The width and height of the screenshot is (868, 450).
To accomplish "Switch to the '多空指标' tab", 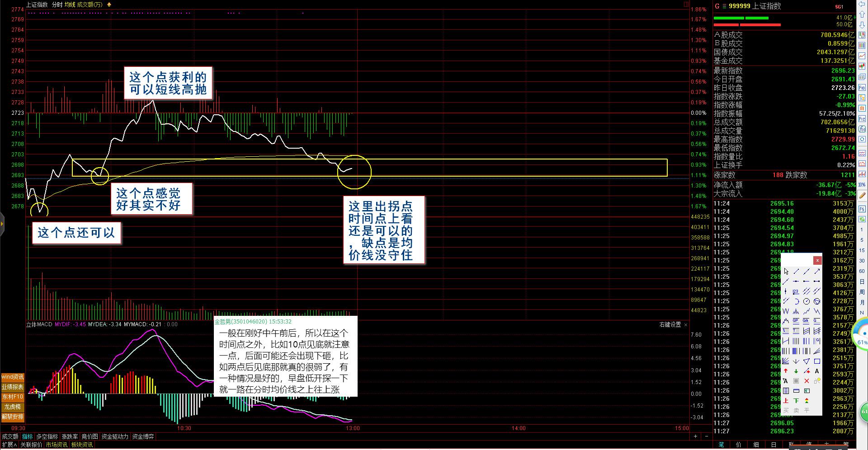I will 47,436.
